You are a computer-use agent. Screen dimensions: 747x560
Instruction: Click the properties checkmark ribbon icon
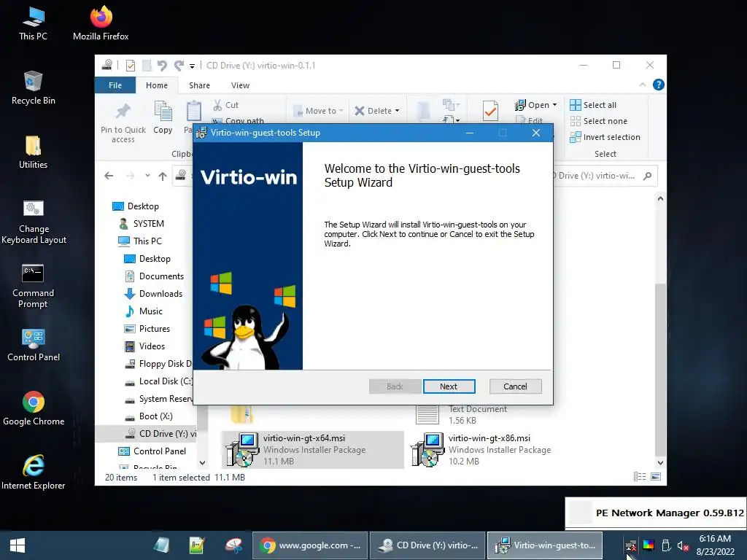(490, 111)
